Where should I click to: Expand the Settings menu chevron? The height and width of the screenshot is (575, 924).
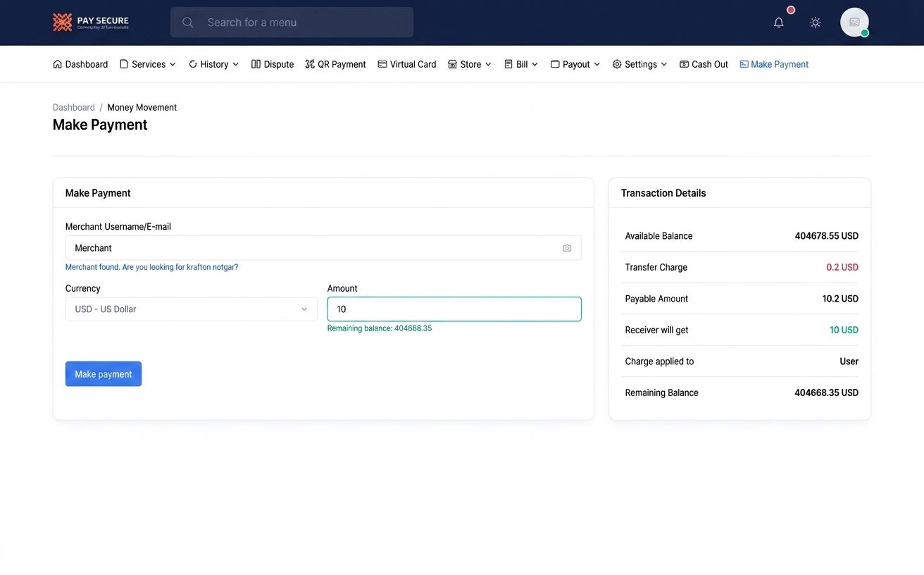pos(663,64)
